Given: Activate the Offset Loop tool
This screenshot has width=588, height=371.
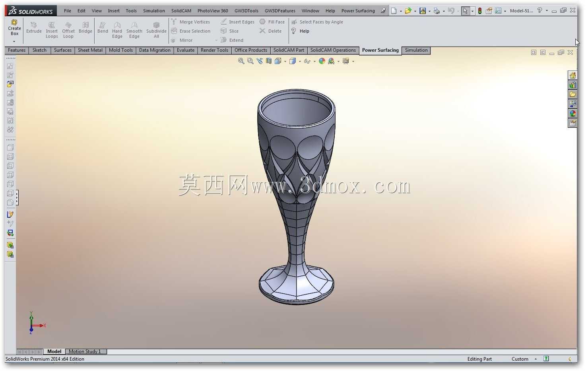Looking at the screenshot, I should 68,30.
